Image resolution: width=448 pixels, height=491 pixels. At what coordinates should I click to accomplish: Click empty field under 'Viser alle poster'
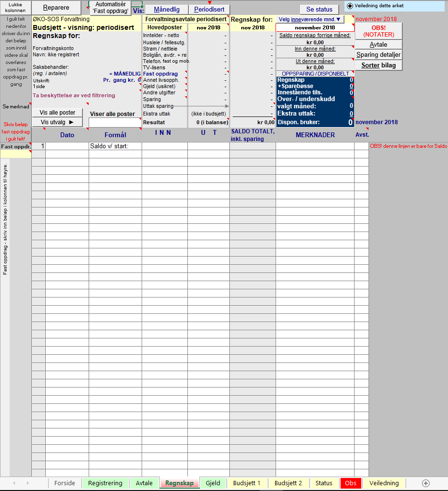[115, 122]
